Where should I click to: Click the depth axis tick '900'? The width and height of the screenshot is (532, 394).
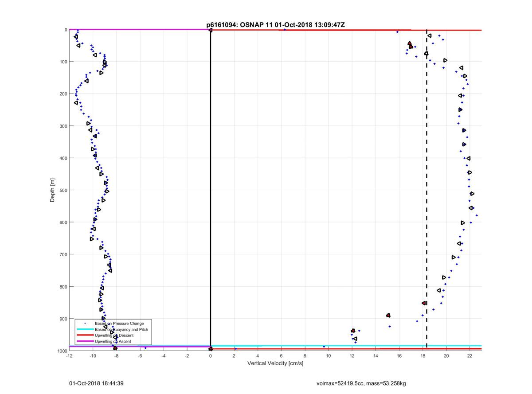63,319
